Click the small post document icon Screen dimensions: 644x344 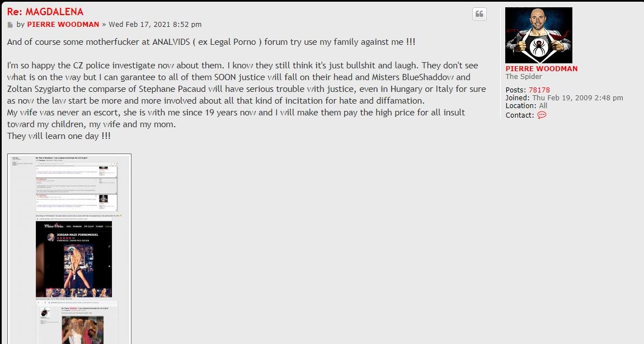tap(10, 25)
